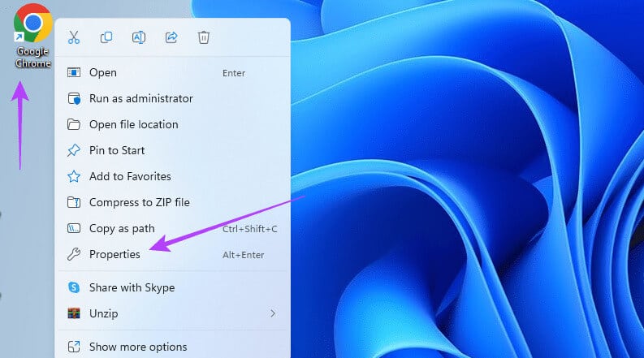Expand the Unzip submenu arrow
Screen dimensions: 644x358
coord(273,313)
